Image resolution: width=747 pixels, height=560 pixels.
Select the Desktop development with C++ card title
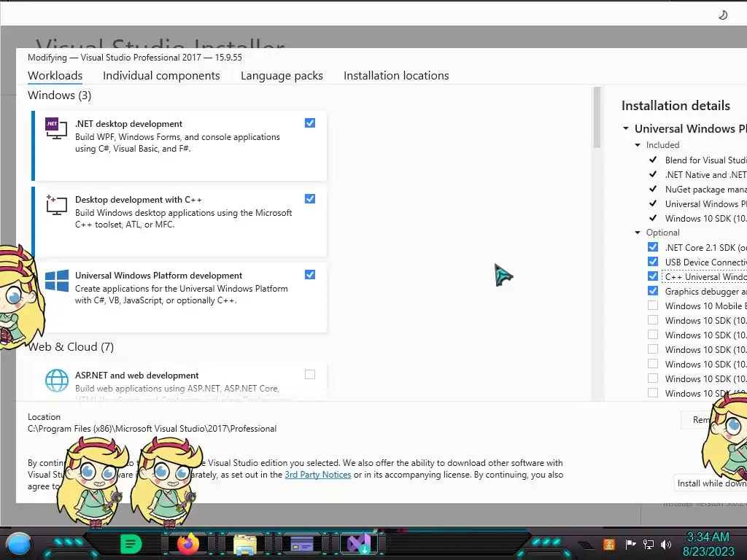tap(138, 200)
